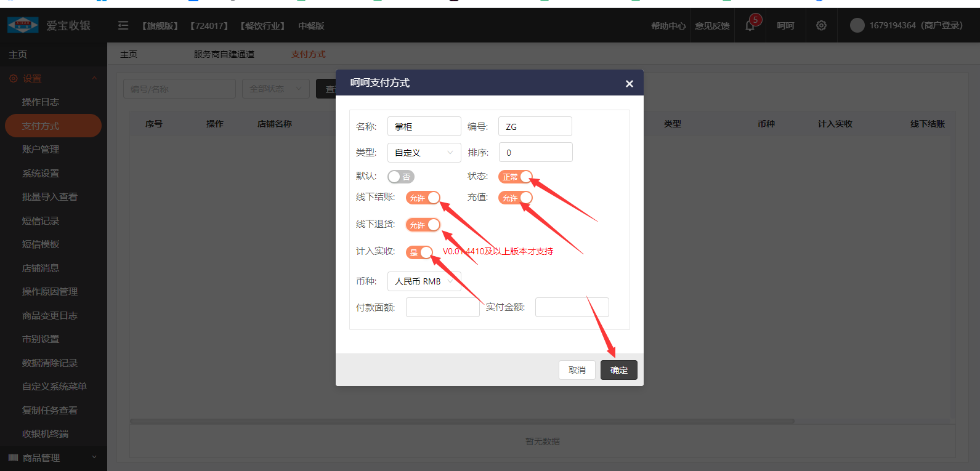Toggle the 默认 switch on
The width and height of the screenshot is (980, 471).
(x=400, y=177)
